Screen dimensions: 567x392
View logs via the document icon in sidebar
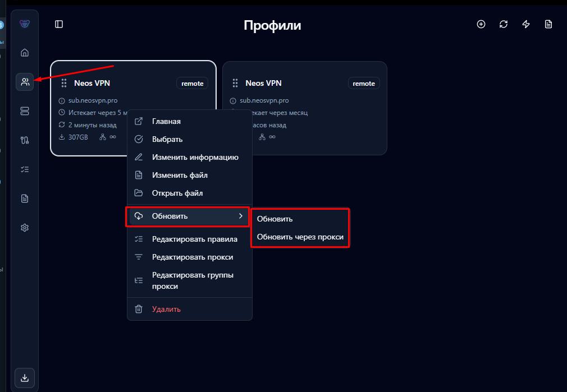click(24, 198)
